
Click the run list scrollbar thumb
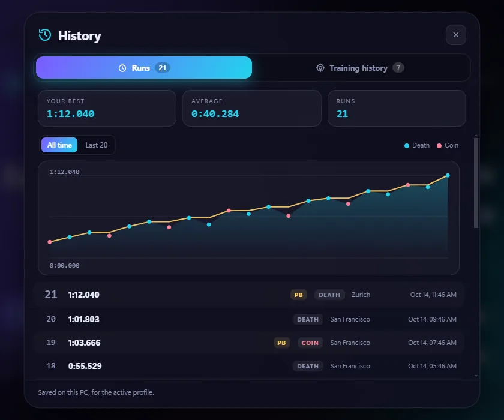[476, 183]
